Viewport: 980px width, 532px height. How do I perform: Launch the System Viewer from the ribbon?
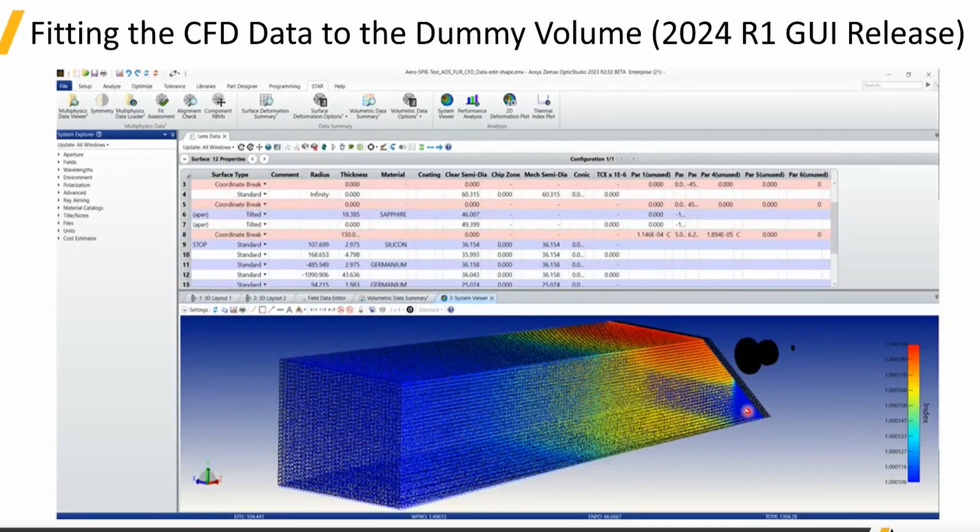pyautogui.click(x=446, y=107)
